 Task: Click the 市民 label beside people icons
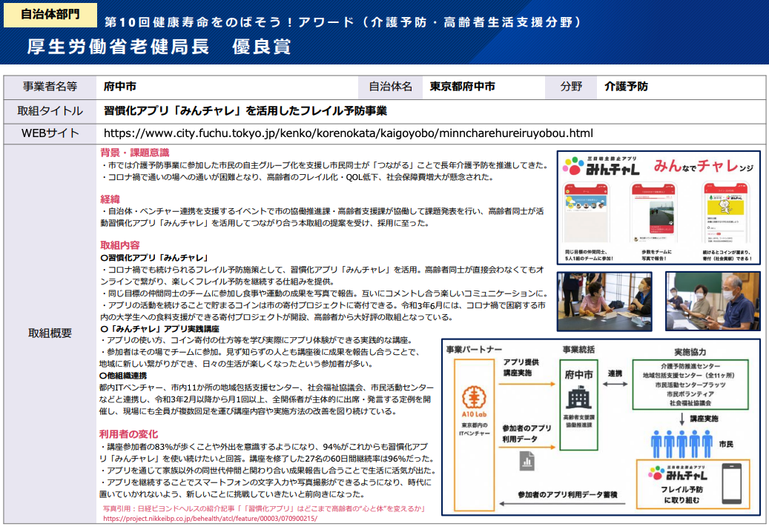click(x=726, y=444)
